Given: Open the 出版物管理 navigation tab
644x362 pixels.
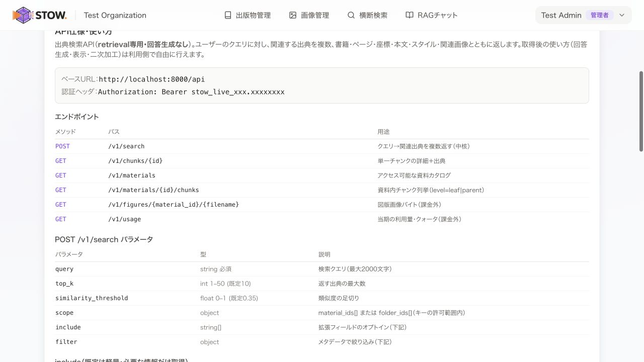Looking at the screenshot, I should click(248, 15).
